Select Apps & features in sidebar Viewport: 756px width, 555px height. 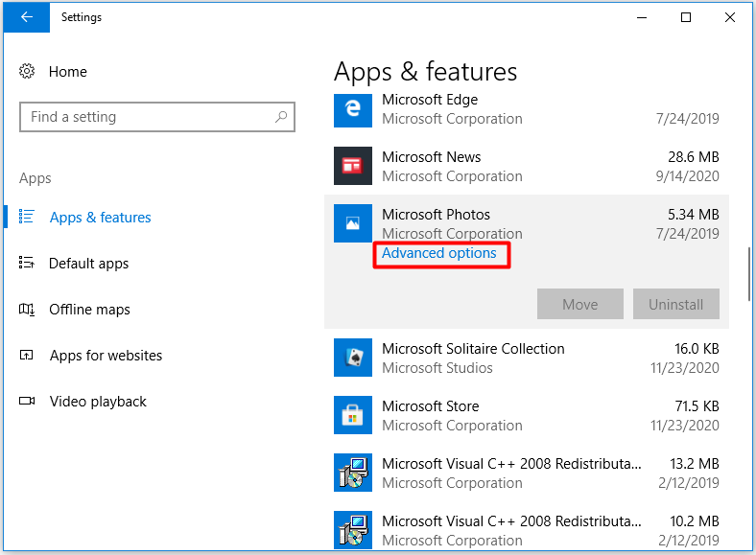(x=101, y=218)
